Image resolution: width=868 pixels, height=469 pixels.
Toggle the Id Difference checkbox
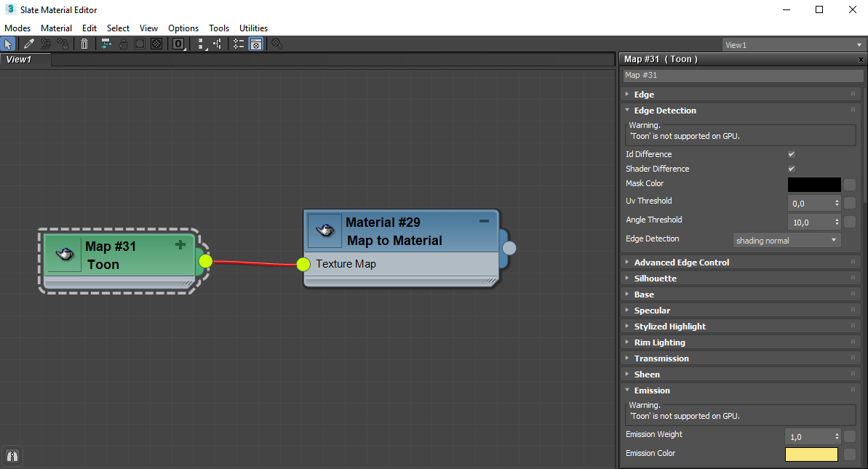[792, 154]
